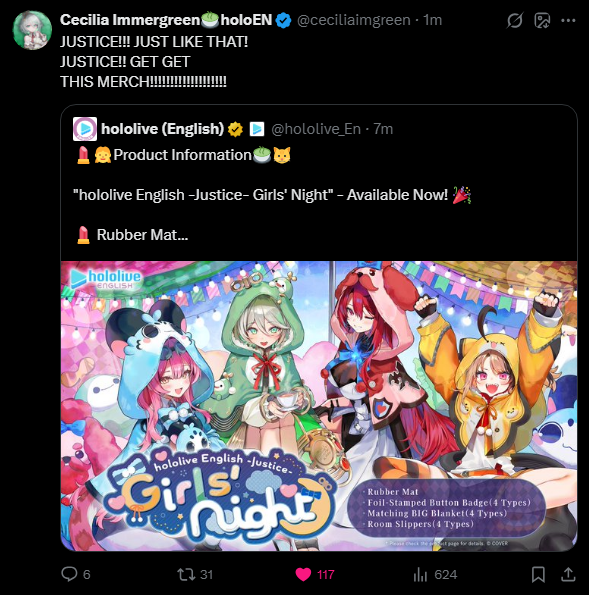Unlike the post via the pink heart
589x595 pixels.
point(303,575)
